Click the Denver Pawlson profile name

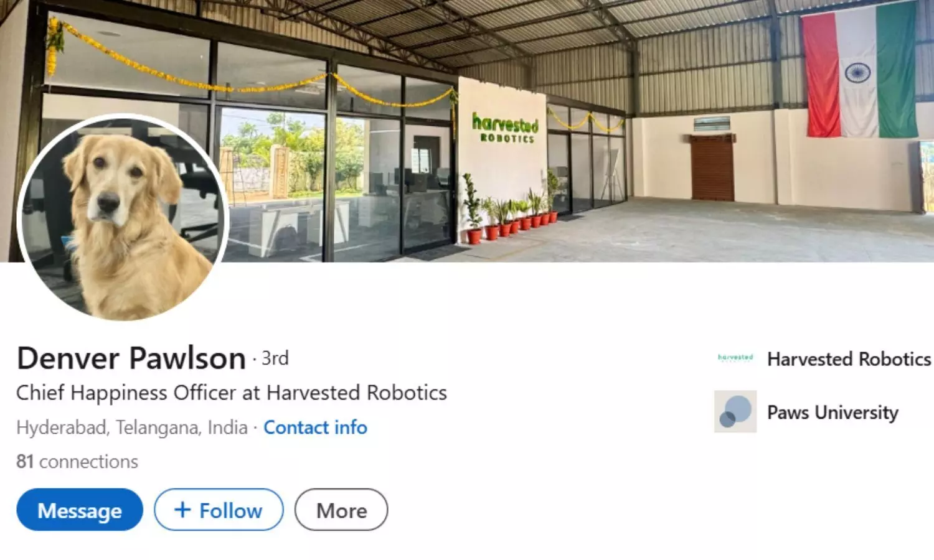pyautogui.click(x=131, y=358)
